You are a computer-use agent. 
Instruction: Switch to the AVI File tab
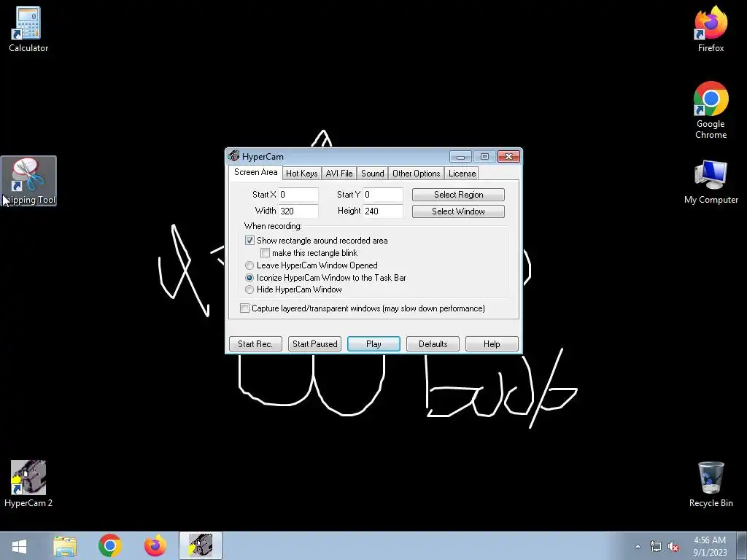point(339,174)
